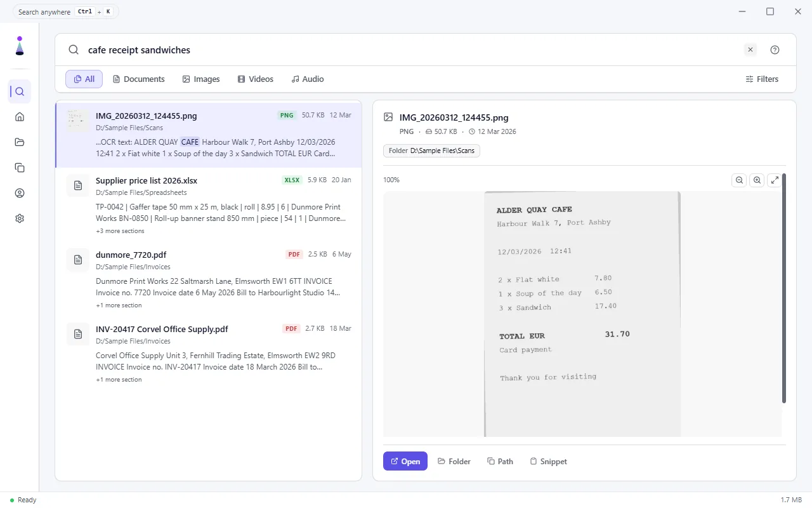Click the Supplier price list file icon

point(78,185)
